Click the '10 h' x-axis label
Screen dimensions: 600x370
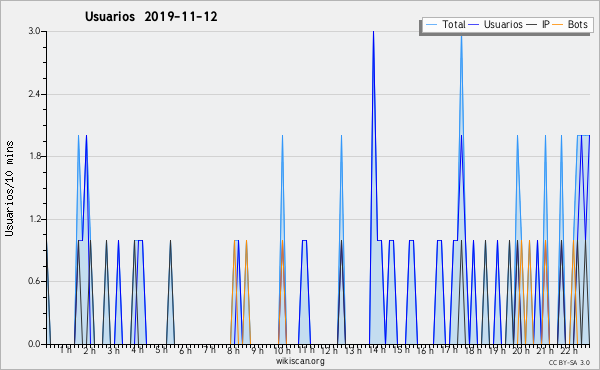(x=282, y=350)
